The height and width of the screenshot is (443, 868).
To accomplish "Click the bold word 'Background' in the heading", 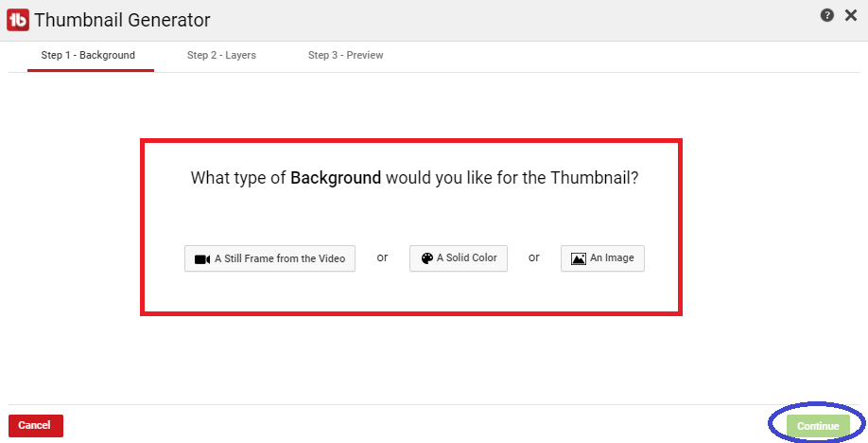I will click(336, 178).
